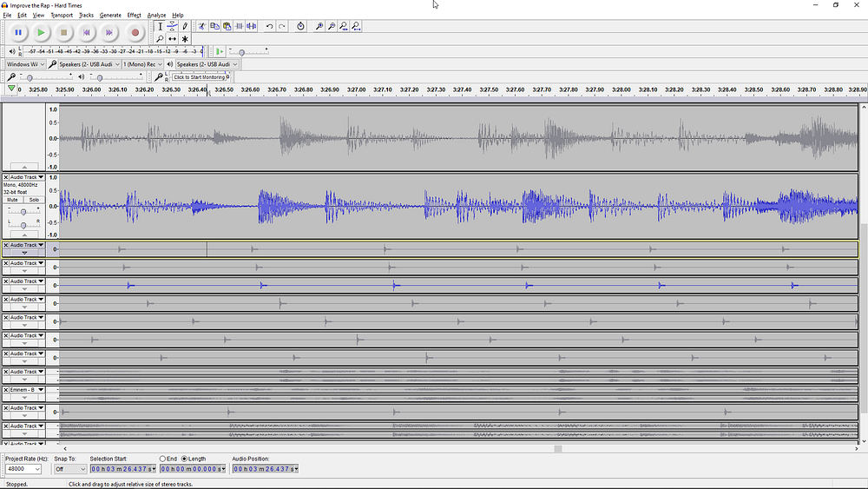The width and height of the screenshot is (868, 489).
Task: Solo the blue waveform Audio Track
Action: tap(35, 200)
